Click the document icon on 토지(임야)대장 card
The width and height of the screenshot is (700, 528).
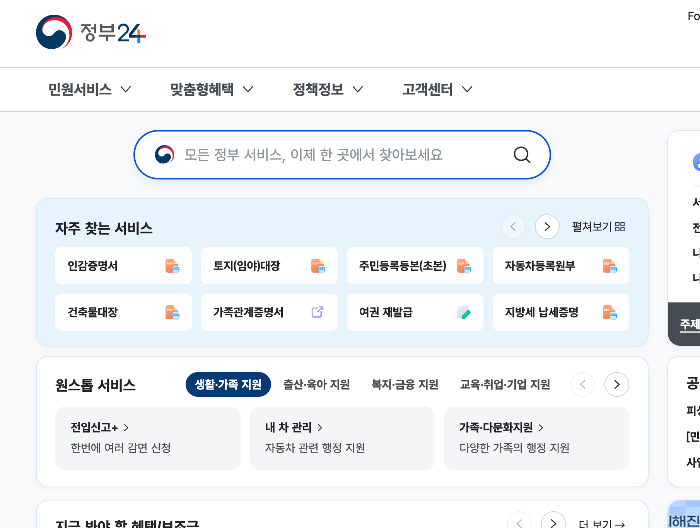318,266
